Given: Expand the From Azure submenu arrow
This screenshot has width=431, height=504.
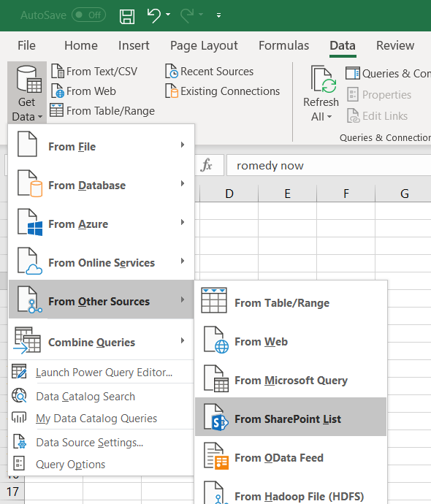Looking at the screenshot, I should click(x=183, y=222).
